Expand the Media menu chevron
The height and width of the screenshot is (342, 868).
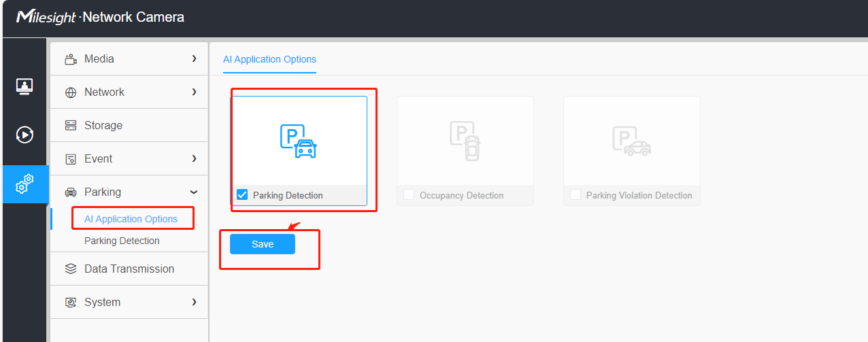point(194,59)
